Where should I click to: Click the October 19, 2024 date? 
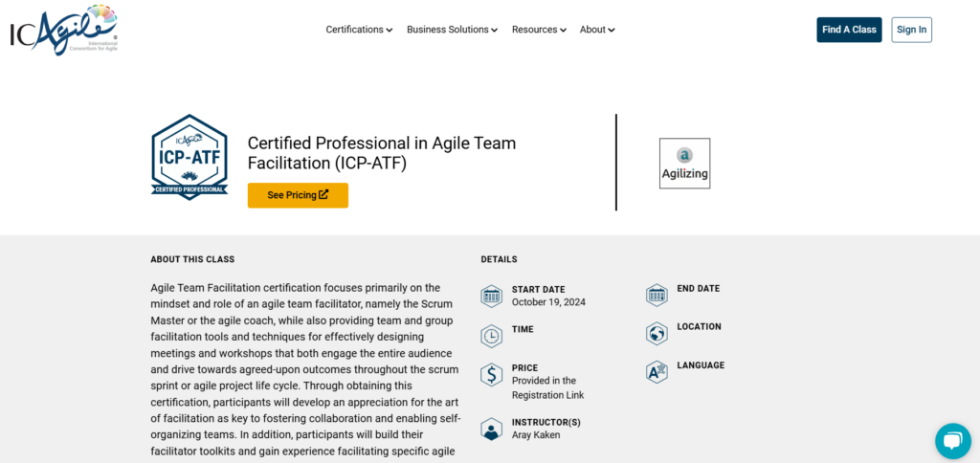point(548,302)
